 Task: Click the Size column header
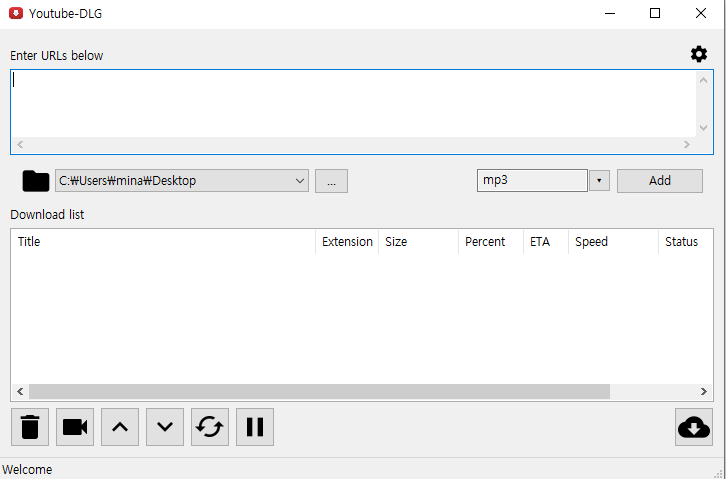tap(419, 242)
